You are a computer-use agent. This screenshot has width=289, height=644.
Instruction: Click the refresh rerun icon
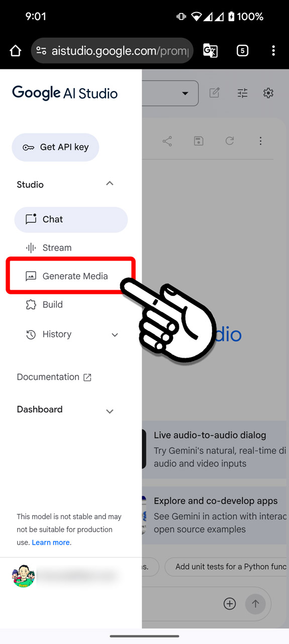coord(230,141)
